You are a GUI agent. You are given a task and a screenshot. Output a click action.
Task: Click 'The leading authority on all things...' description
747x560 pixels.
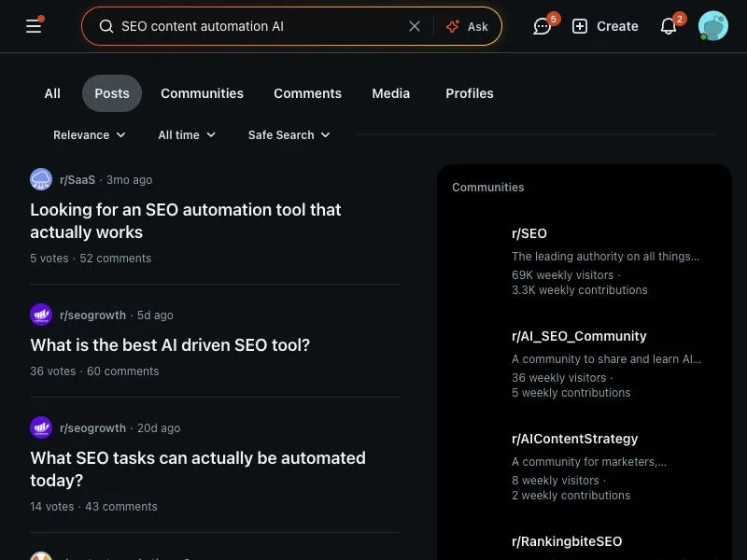click(605, 257)
